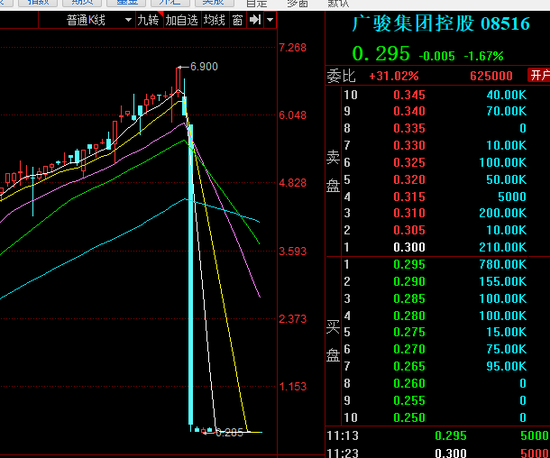Click the jump-to-end arrow icon
550x458 pixels.
click(255, 20)
